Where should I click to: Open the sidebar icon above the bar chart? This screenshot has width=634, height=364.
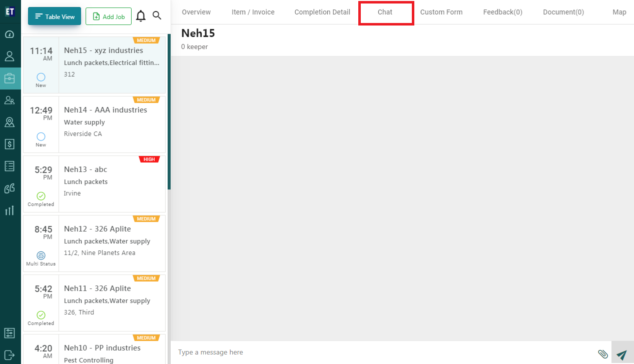click(x=10, y=188)
